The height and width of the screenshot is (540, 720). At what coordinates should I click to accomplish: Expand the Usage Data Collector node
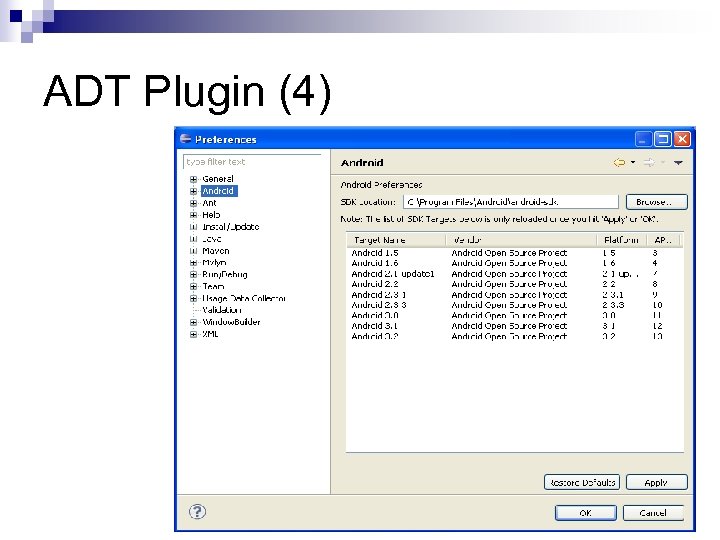tap(193, 298)
